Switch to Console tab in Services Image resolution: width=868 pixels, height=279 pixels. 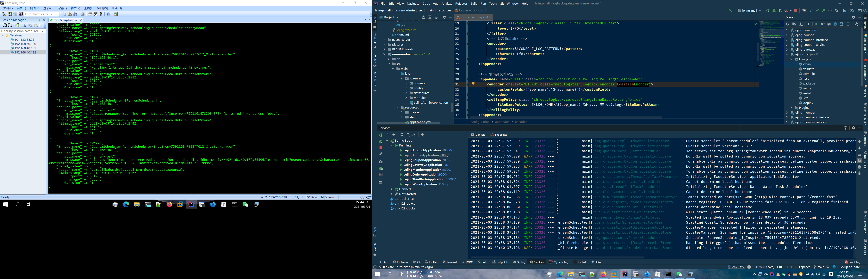pos(478,135)
